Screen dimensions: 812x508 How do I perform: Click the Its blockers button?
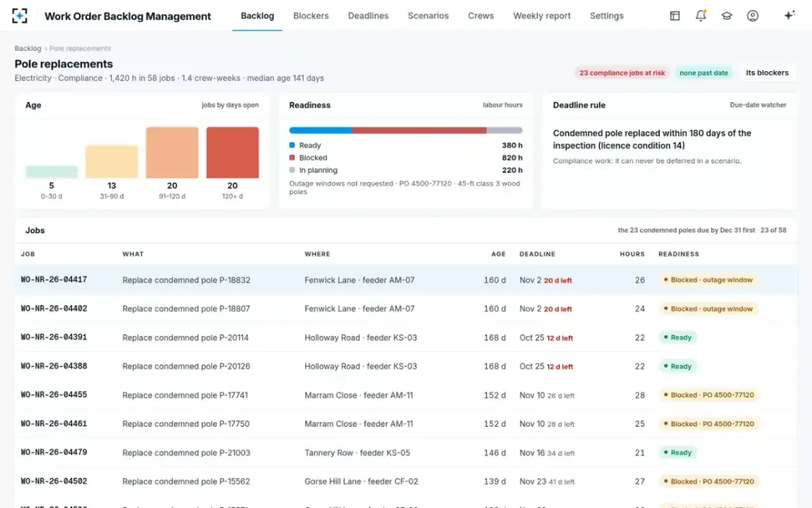coord(767,72)
